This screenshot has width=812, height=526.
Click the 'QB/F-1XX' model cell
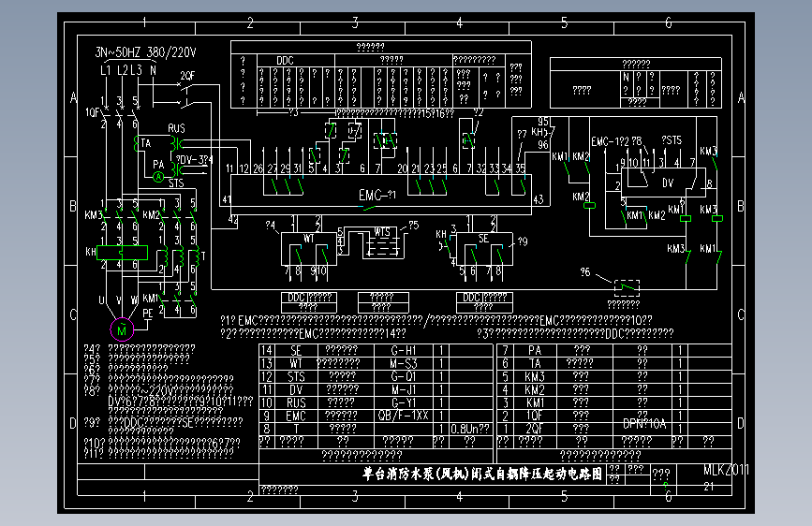pos(404,416)
